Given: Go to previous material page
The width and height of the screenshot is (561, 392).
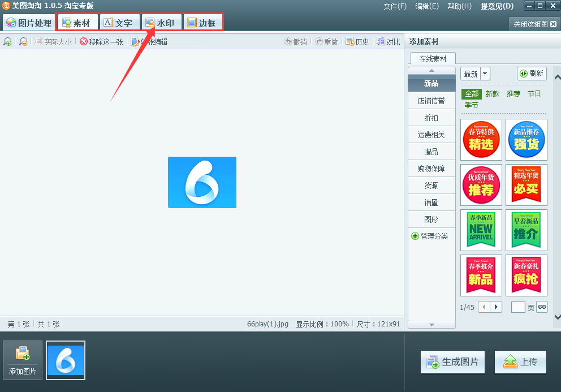Looking at the screenshot, I should (484, 307).
